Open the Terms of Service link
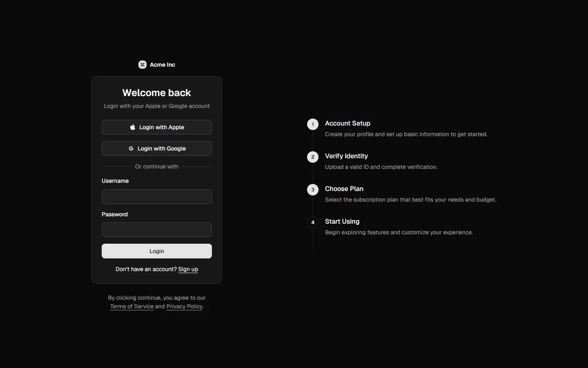 (132, 306)
